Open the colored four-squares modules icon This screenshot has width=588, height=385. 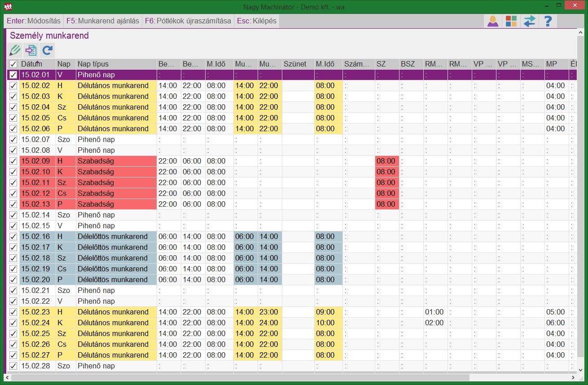[511, 21]
